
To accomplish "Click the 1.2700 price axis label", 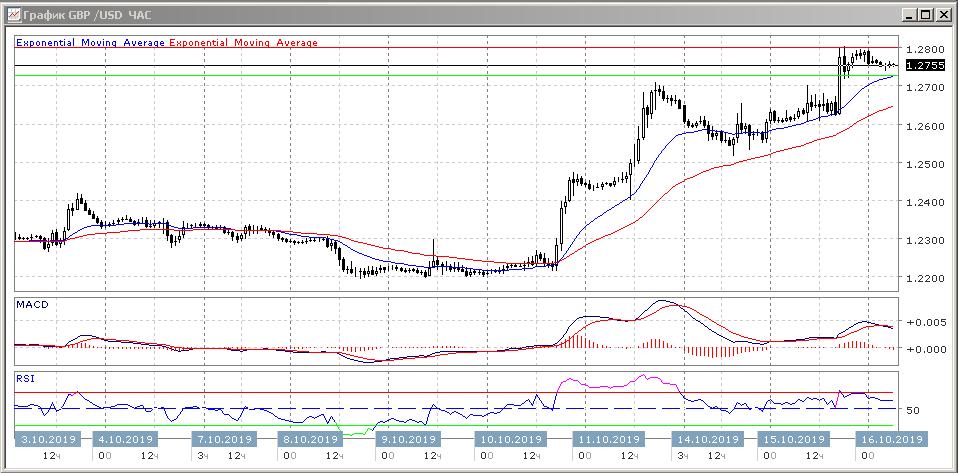I will (x=926, y=87).
